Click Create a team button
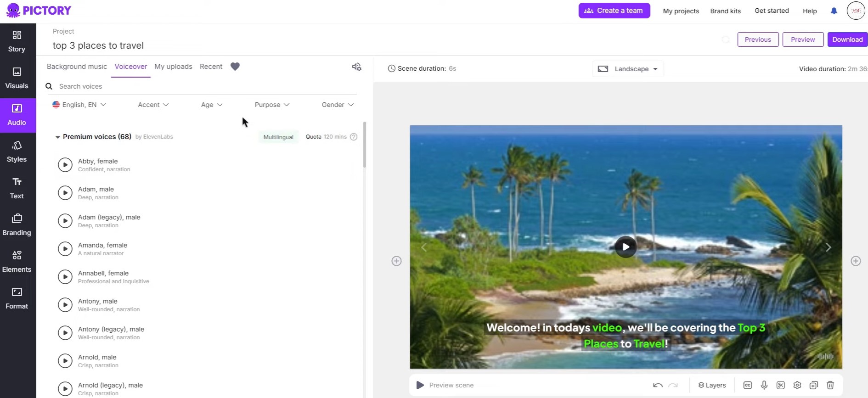 coord(614,11)
